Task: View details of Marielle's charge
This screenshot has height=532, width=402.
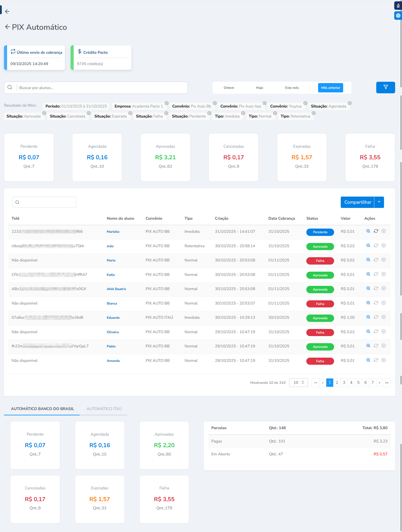Action: [368, 231]
